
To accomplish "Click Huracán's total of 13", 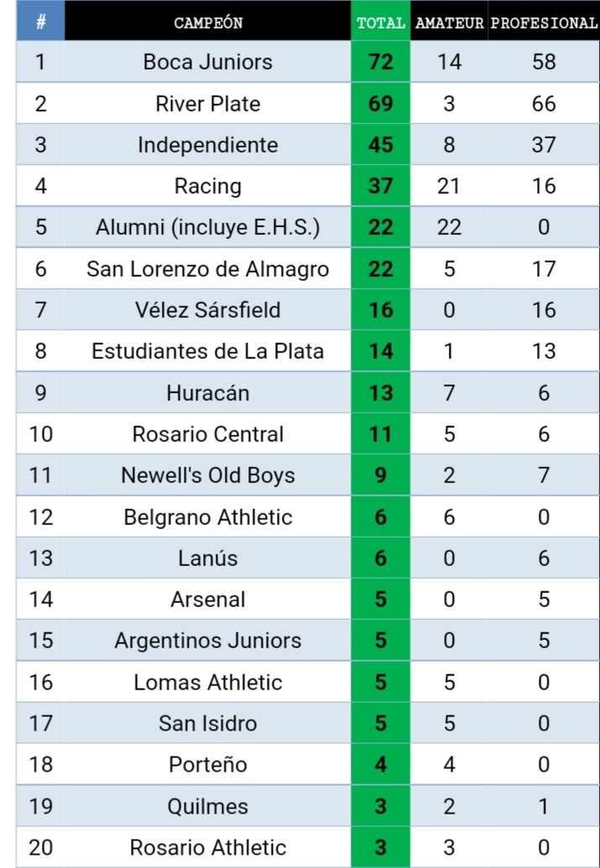I will pos(381,392).
